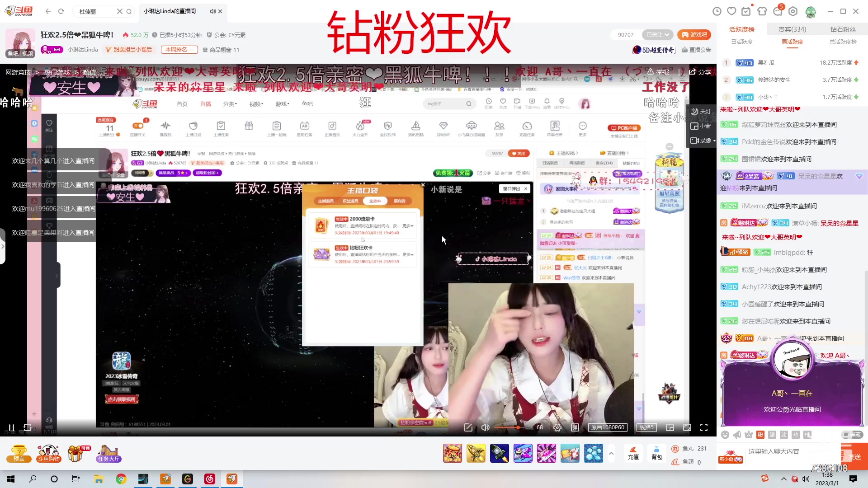Open 全民乐PK from the anchor toolbar
Viewport: 868px width, 488px height.
pyautogui.click(x=388, y=128)
